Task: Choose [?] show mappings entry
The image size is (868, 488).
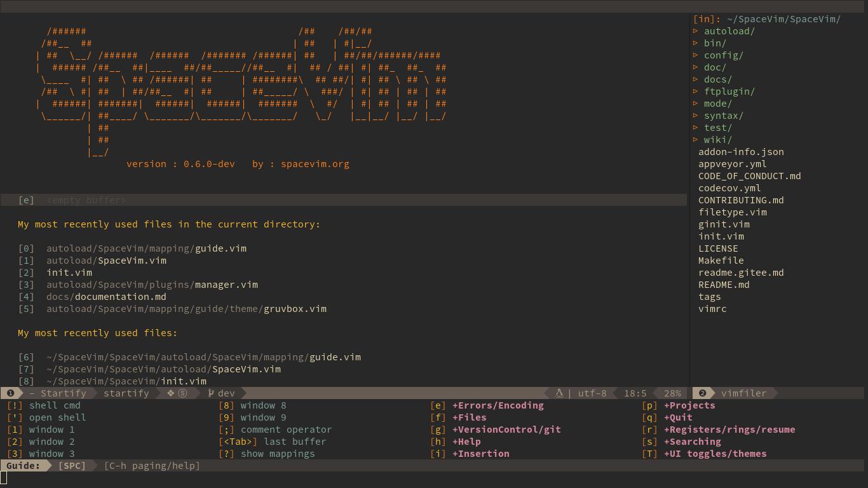Action: coord(266,454)
